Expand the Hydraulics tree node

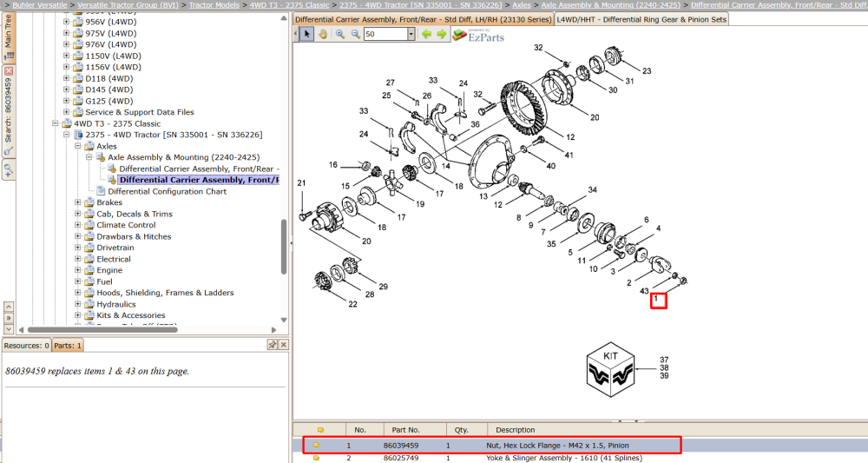coord(77,304)
